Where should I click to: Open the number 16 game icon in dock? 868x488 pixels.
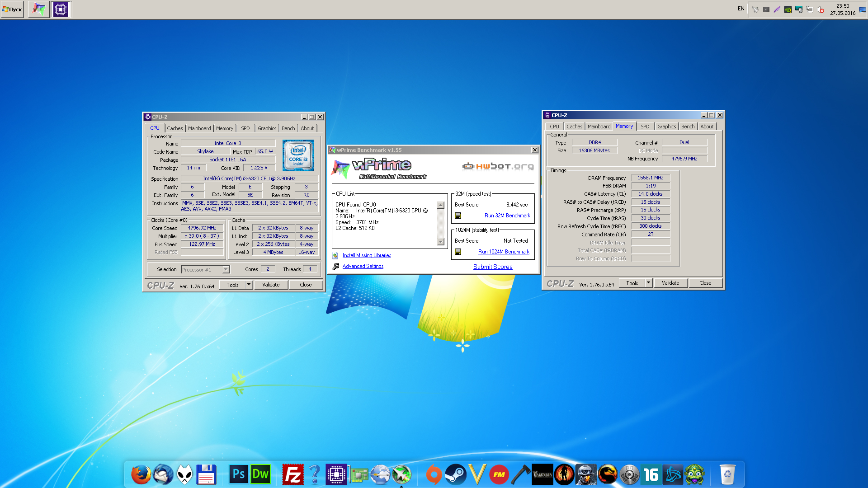[651, 474]
